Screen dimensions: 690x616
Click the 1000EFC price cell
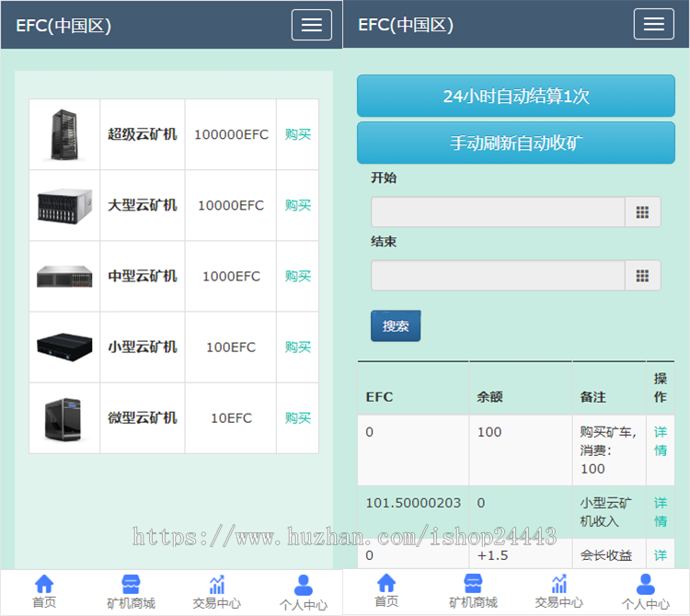pyautogui.click(x=231, y=276)
